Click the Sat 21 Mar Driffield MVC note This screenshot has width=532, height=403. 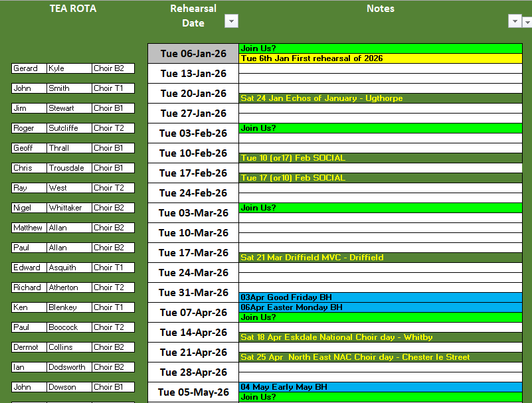click(x=380, y=258)
